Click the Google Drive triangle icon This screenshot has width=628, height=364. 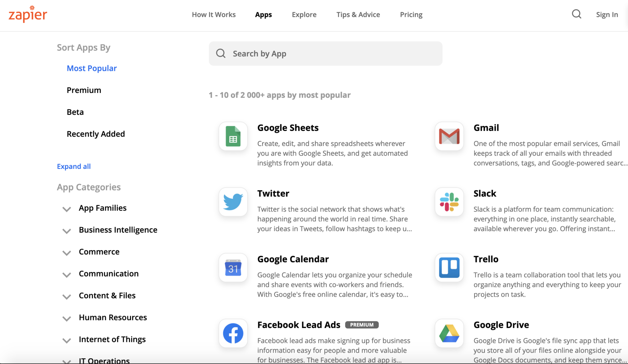point(449,333)
